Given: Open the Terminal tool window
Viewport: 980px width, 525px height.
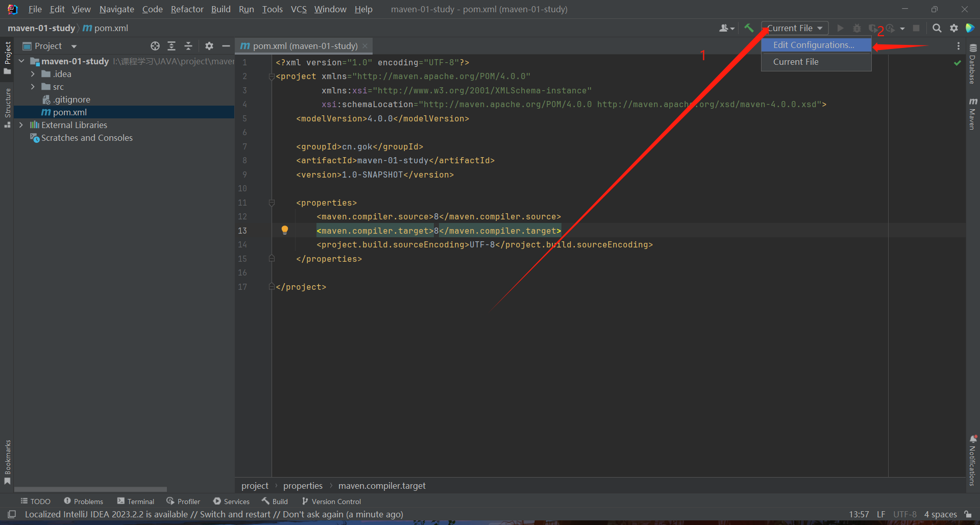Looking at the screenshot, I should coord(136,502).
